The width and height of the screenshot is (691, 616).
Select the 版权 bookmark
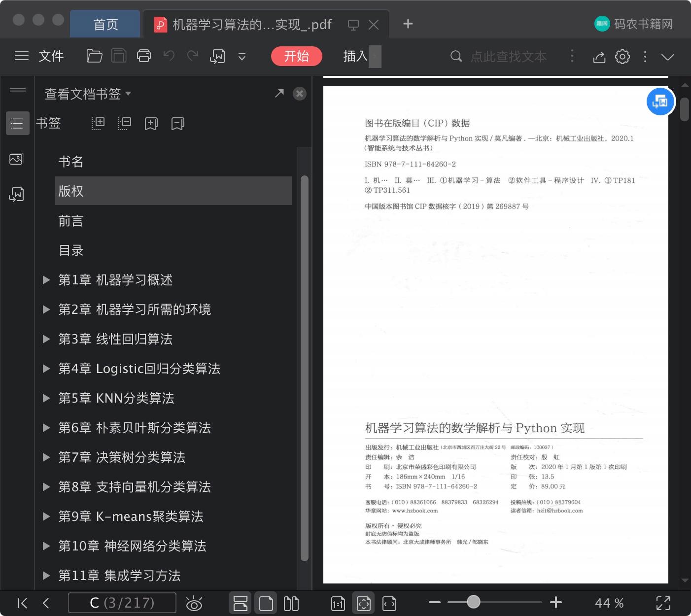[173, 191]
